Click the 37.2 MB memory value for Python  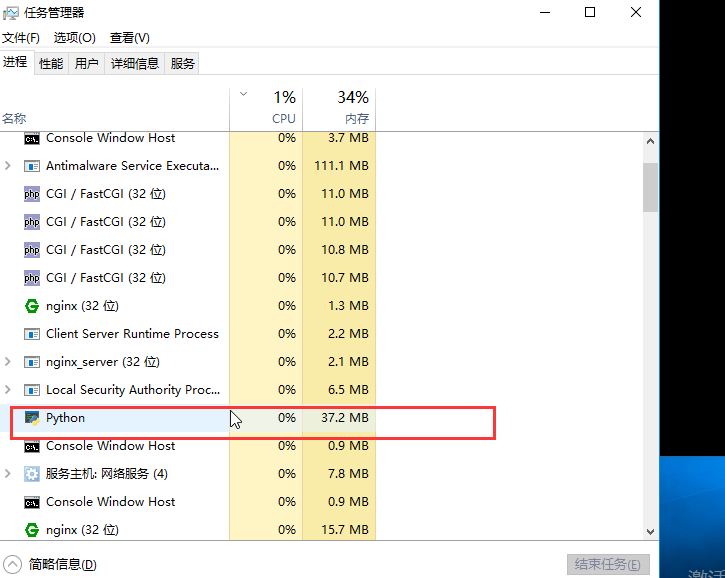pos(345,418)
